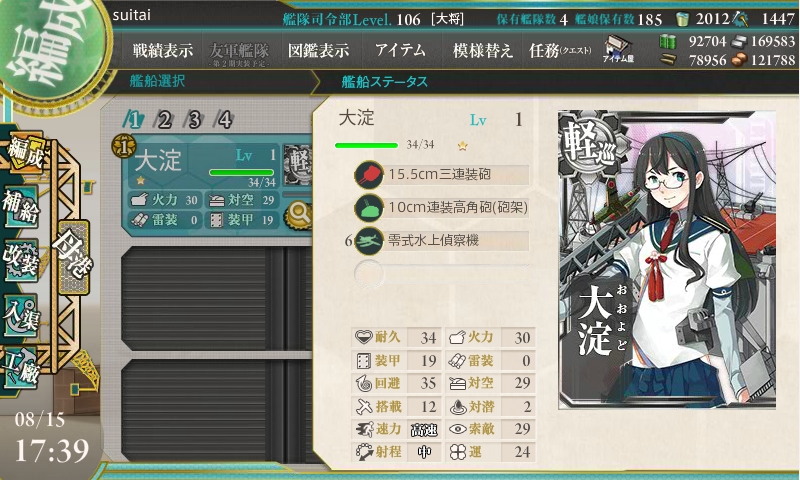Click the 大淀 ship card illustration
The height and width of the screenshot is (480, 800).
click(667, 260)
